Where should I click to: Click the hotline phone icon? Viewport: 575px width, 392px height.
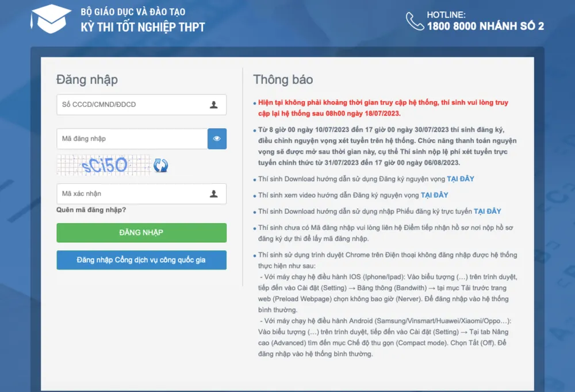click(415, 21)
